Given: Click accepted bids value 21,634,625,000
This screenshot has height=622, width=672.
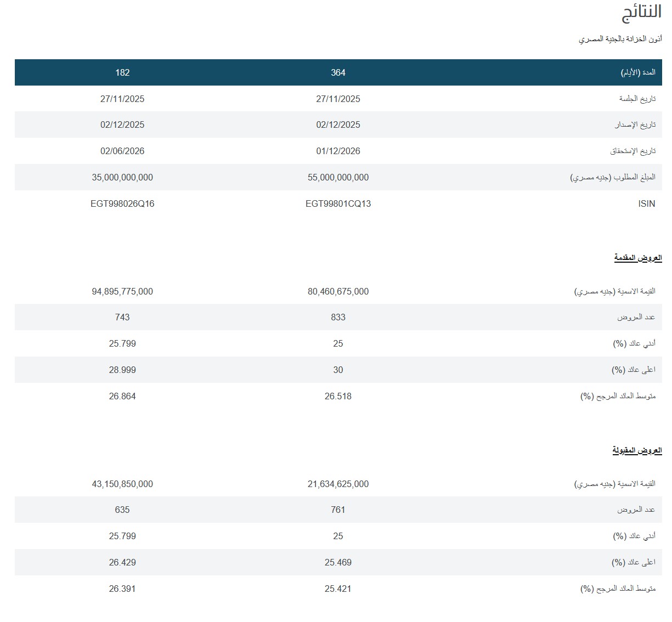Looking at the screenshot, I should [338, 484].
